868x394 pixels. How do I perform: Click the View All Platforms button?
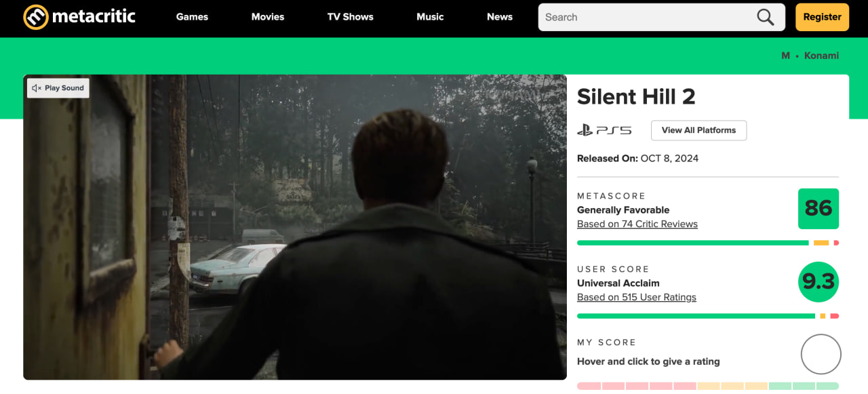tap(698, 130)
